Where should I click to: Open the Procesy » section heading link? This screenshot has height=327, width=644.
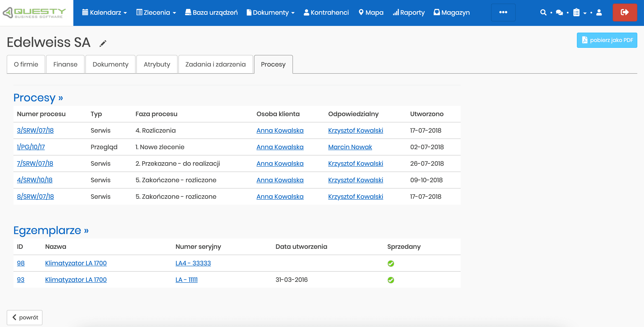tap(38, 97)
